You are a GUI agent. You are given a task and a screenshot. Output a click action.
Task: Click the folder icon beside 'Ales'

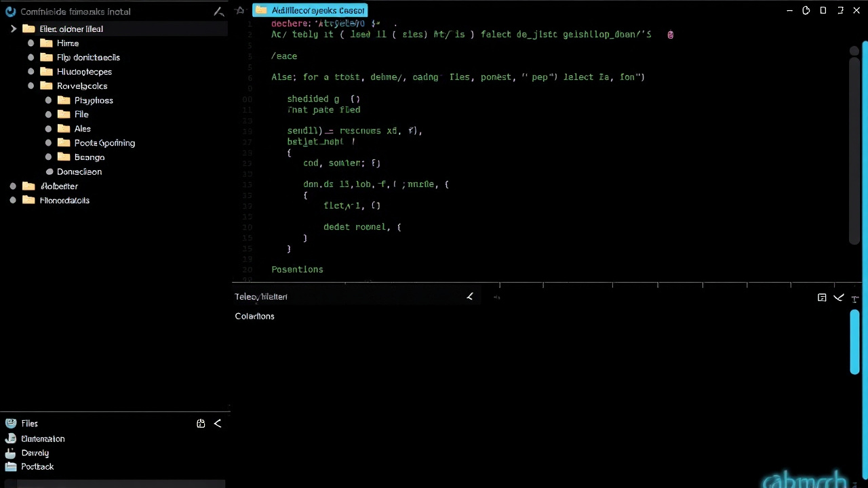(64, 129)
